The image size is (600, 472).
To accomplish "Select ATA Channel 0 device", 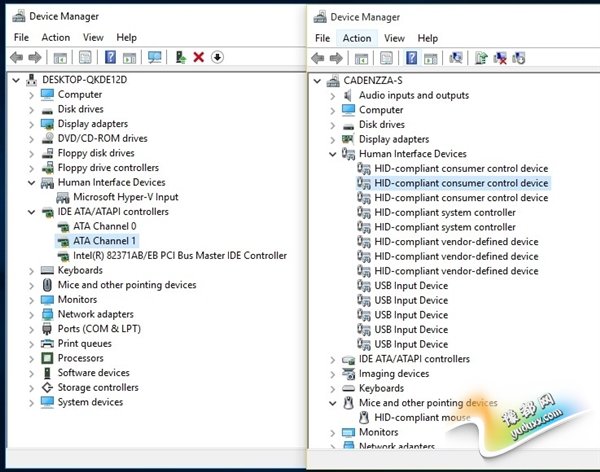I will [x=104, y=226].
